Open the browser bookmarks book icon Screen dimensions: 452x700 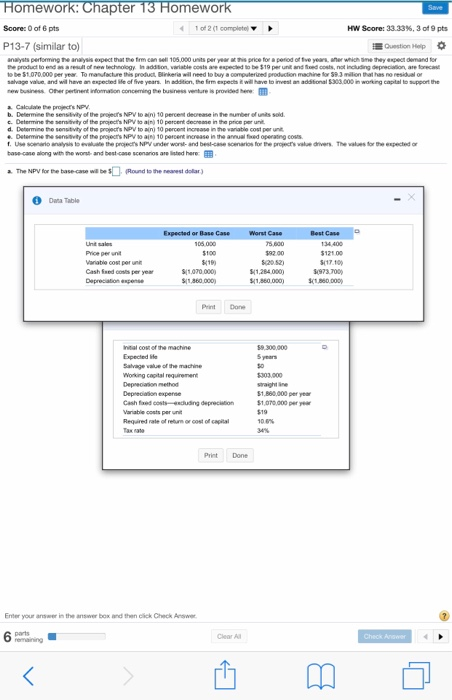pyautogui.click(x=321, y=676)
